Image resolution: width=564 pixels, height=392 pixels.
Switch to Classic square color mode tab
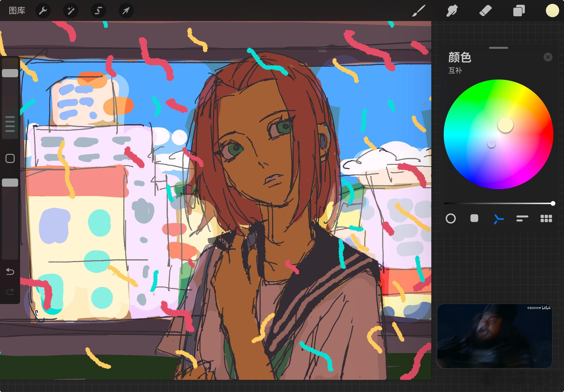[474, 218]
